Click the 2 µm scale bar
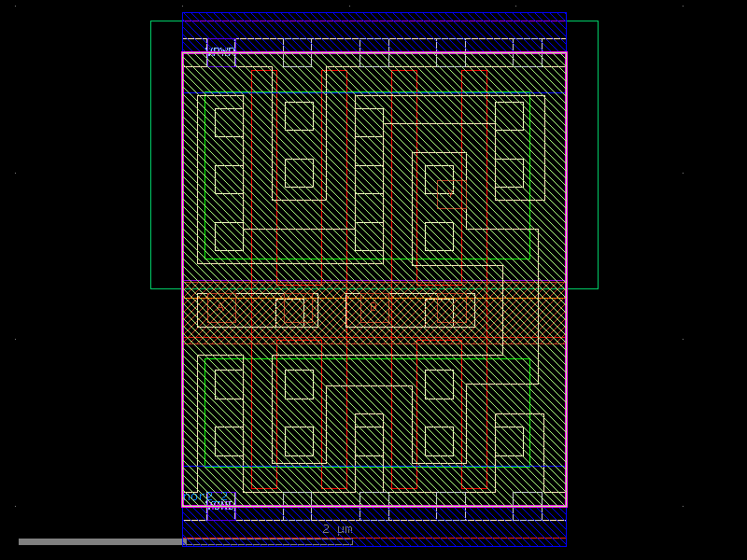 pyautogui.click(x=336, y=528)
